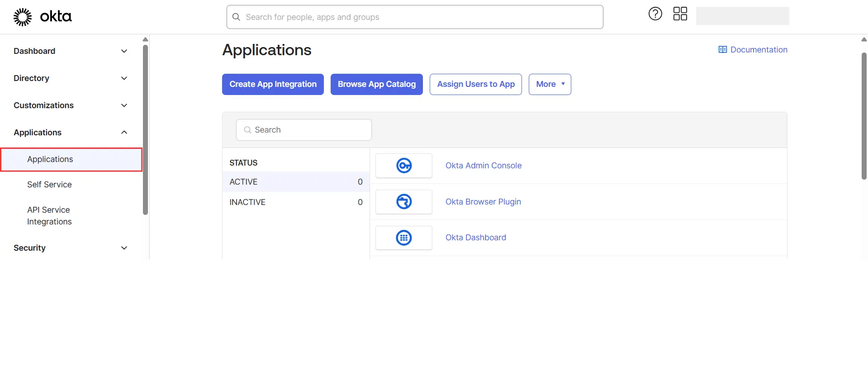Click the user account placeholder in header
Screen dimensions: 868x381
tap(742, 16)
